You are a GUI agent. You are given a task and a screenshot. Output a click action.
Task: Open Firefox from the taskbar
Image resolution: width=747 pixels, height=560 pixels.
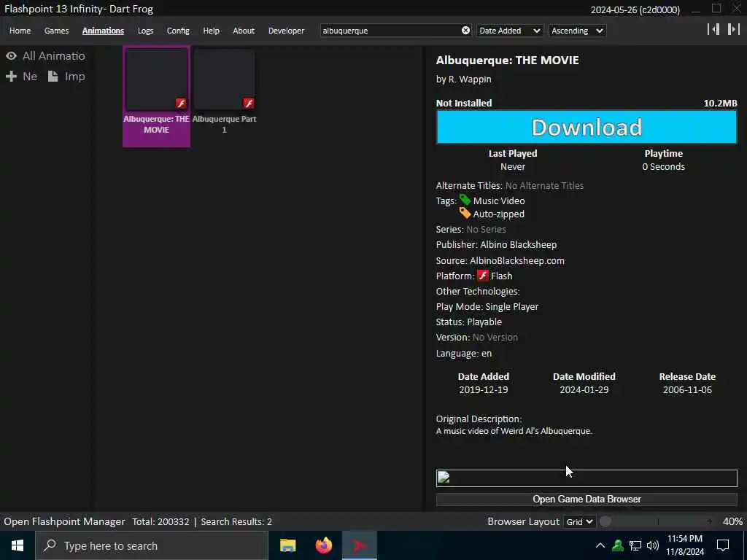[x=324, y=545]
